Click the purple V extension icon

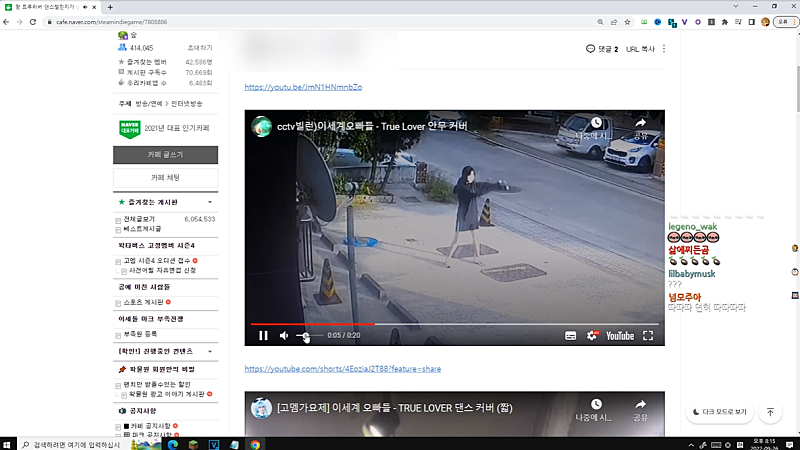tap(684, 22)
